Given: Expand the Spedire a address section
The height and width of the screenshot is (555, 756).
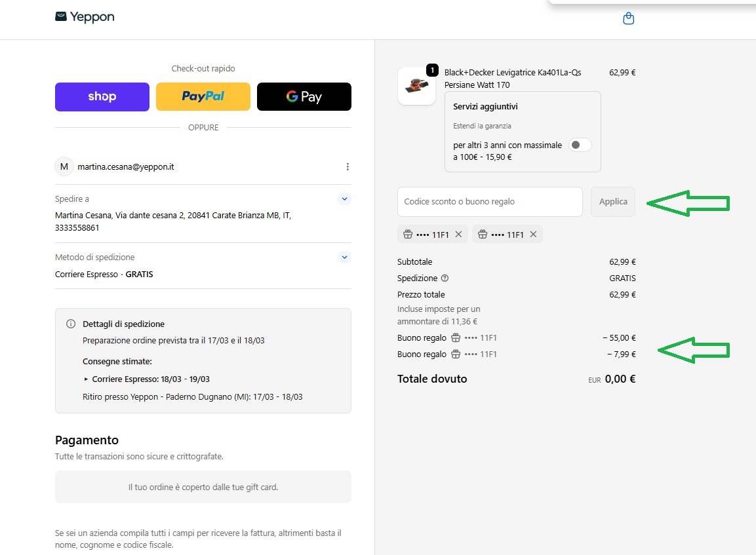Looking at the screenshot, I should point(344,199).
